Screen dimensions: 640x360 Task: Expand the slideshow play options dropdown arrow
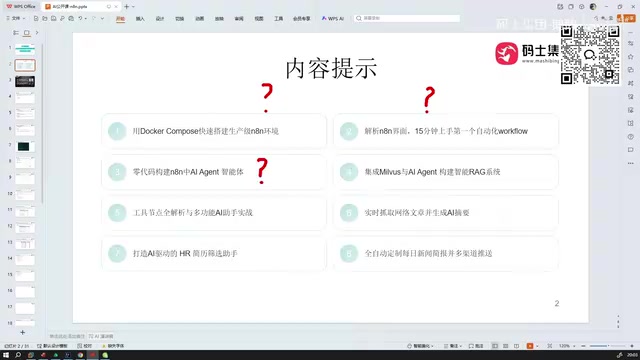tap(536, 346)
